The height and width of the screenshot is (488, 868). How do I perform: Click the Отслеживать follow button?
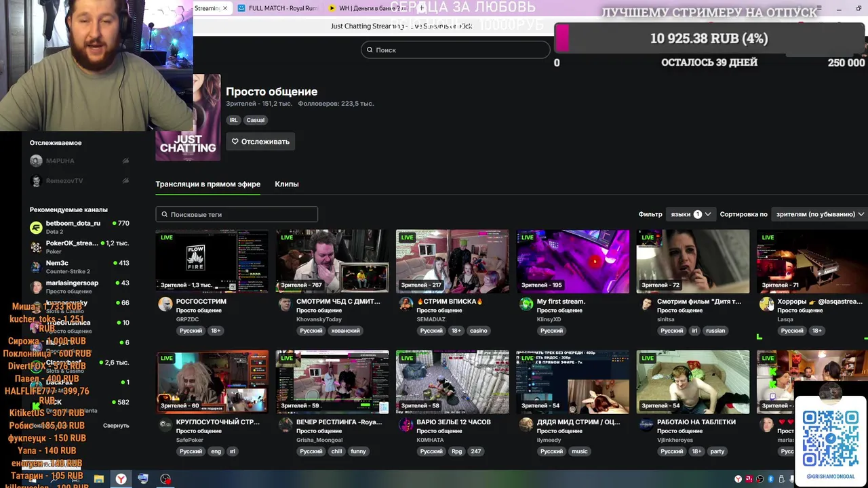[x=260, y=142]
